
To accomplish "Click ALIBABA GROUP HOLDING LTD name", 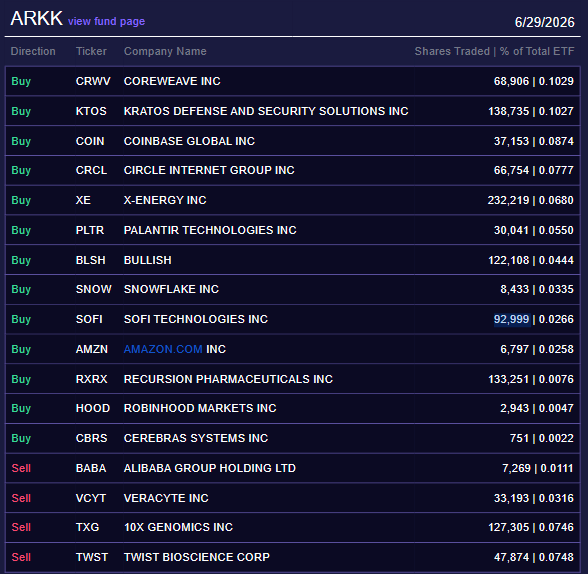I will click(x=210, y=468).
